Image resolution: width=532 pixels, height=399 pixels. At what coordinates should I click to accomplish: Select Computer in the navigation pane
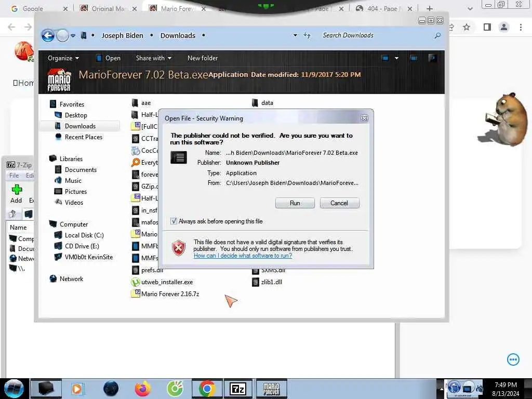click(74, 224)
